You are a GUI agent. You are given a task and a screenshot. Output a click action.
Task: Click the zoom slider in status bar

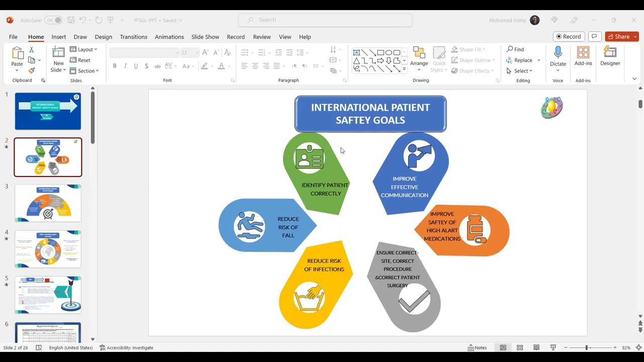(x=590, y=347)
